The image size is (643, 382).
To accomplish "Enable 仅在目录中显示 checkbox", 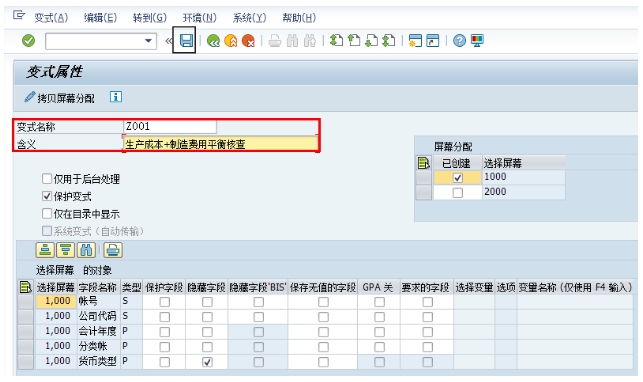I will coord(47,214).
